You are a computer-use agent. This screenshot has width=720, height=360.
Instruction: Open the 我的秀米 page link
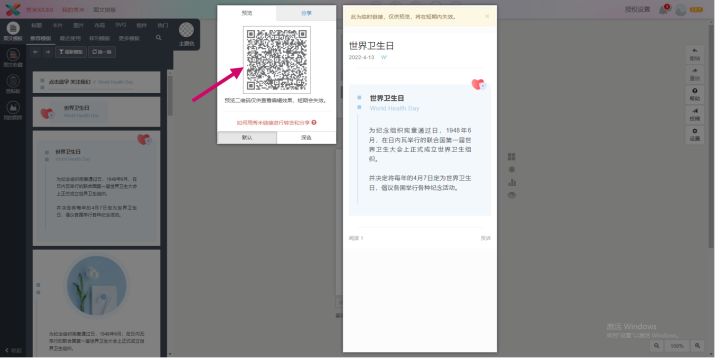pyautogui.click(x=73, y=10)
